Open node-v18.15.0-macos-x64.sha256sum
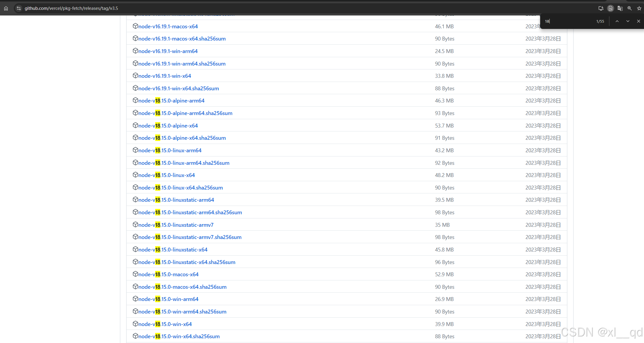The width and height of the screenshot is (644, 343). coord(182,286)
